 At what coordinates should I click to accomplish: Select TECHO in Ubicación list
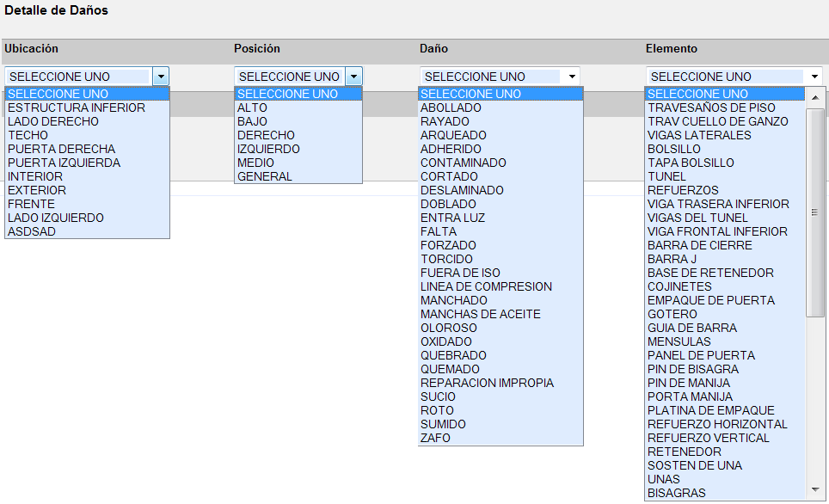[x=28, y=135]
